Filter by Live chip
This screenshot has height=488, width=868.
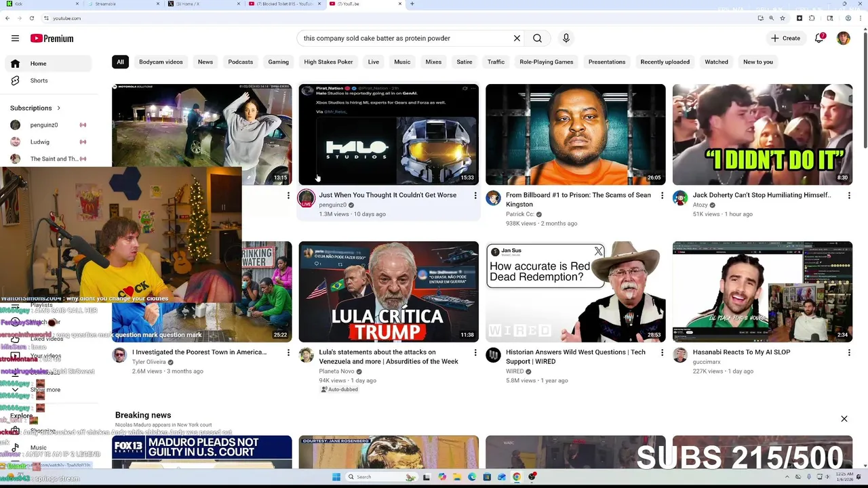(374, 62)
